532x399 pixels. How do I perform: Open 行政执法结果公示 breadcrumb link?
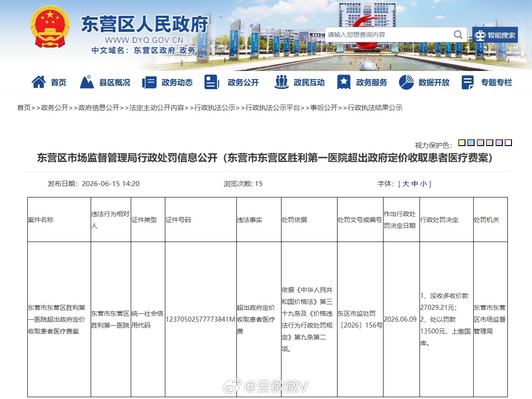(x=375, y=108)
